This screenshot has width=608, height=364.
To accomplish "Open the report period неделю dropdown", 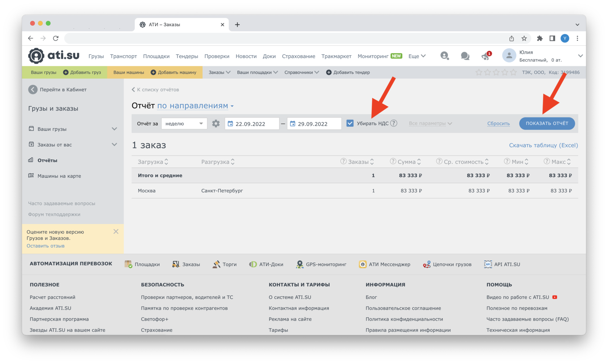I will [x=184, y=124].
